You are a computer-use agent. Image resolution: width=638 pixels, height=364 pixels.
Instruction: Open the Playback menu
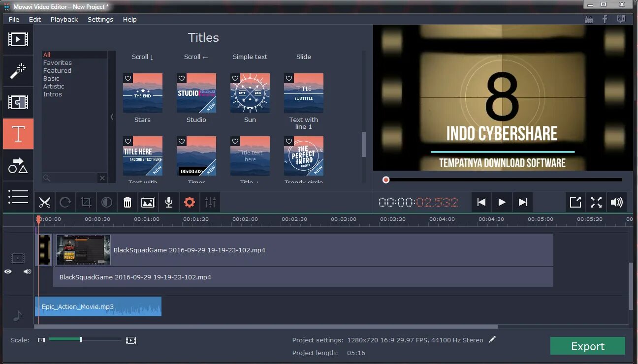click(64, 19)
